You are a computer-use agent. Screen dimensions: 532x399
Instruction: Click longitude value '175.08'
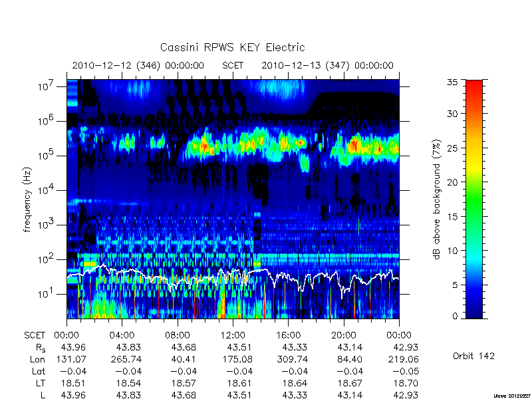(x=237, y=359)
